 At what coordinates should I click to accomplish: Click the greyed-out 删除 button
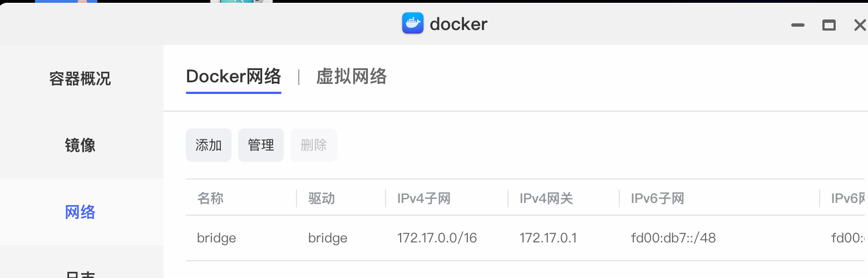[314, 145]
